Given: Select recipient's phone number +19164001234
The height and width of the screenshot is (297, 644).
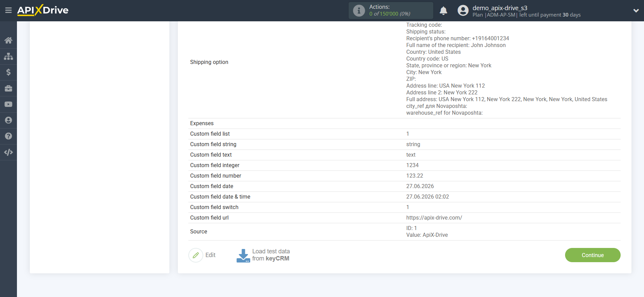Looking at the screenshot, I should [x=457, y=39].
